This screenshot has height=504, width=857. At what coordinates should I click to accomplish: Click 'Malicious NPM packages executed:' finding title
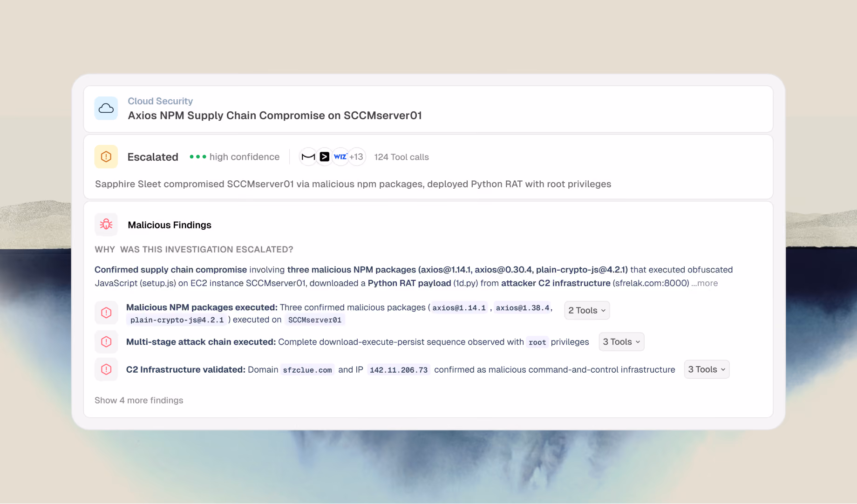pos(202,307)
